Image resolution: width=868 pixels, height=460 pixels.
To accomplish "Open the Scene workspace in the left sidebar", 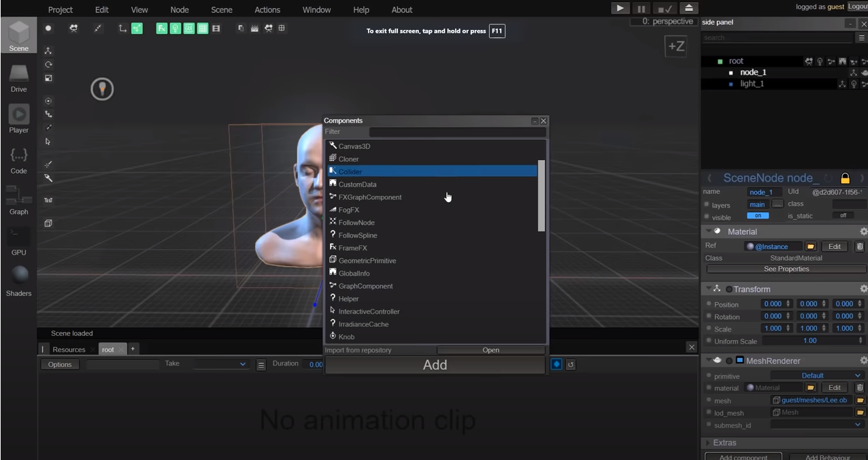I will point(18,35).
